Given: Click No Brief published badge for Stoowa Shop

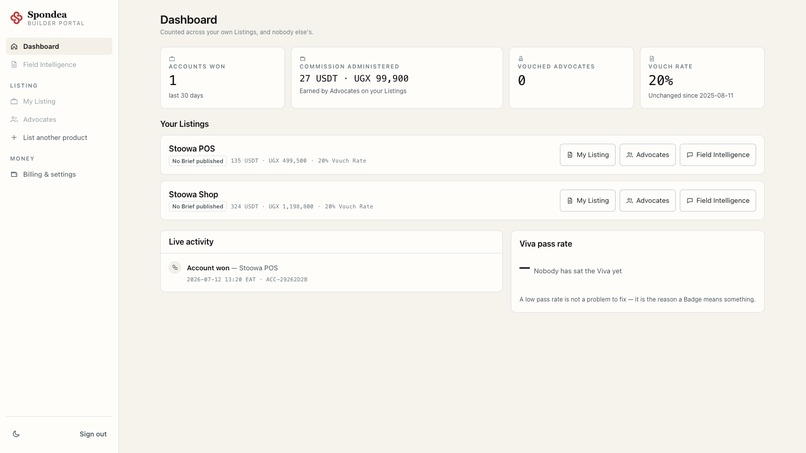Looking at the screenshot, I should (197, 207).
